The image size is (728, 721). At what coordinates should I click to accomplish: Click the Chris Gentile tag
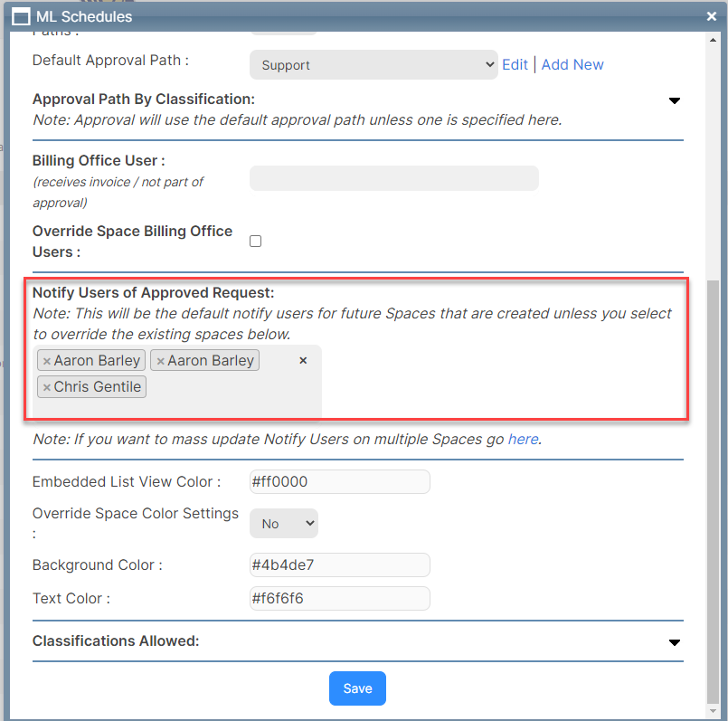pyautogui.click(x=92, y=387)
